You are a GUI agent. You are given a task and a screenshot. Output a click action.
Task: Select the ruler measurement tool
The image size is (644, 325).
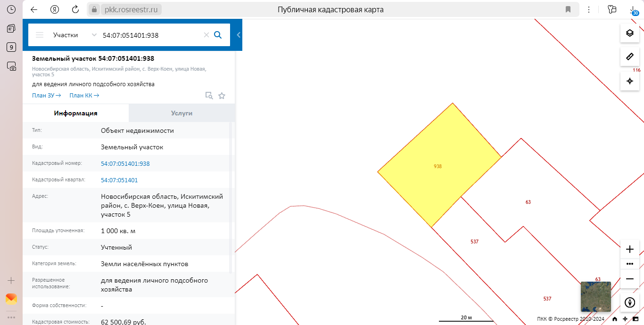click(629, 57)
